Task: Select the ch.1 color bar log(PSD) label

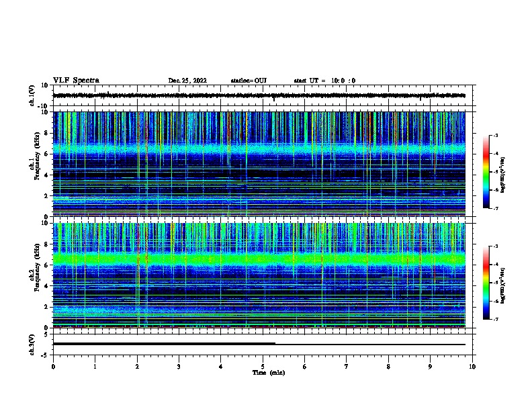Action: [502, 175]
